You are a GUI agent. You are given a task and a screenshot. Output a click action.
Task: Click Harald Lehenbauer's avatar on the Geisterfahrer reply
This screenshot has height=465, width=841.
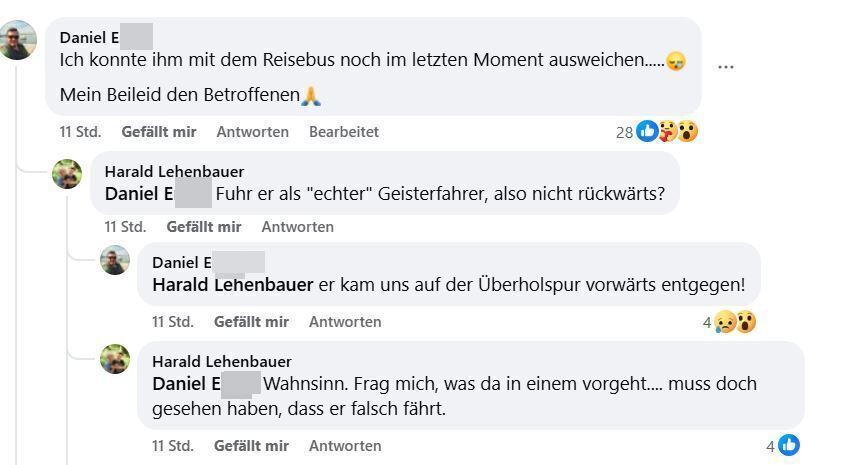pos(67,174)
